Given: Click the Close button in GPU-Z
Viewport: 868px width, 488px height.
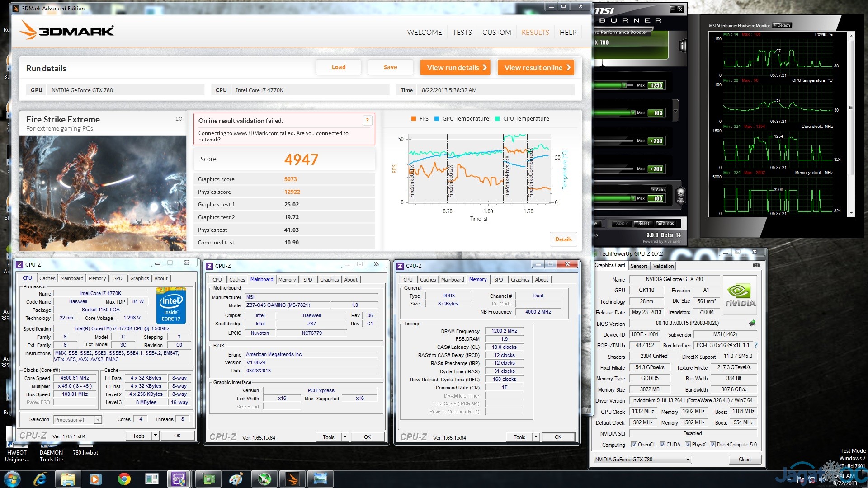Looking at the screenshot, I should pyautogui.click(x=745, y=460).
